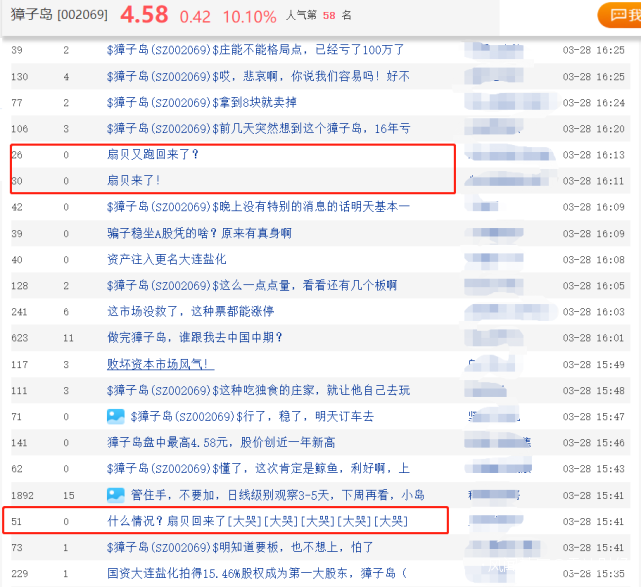This screenshot has height=587, width=641.
Task: Open post 扇贝又跑回来了？
Action: 152,155
